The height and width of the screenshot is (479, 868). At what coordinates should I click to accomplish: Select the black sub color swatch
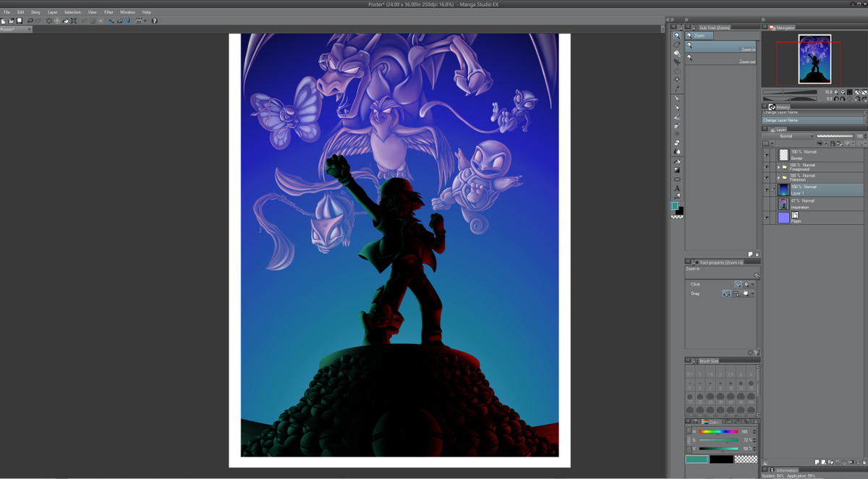click(722, 459)
